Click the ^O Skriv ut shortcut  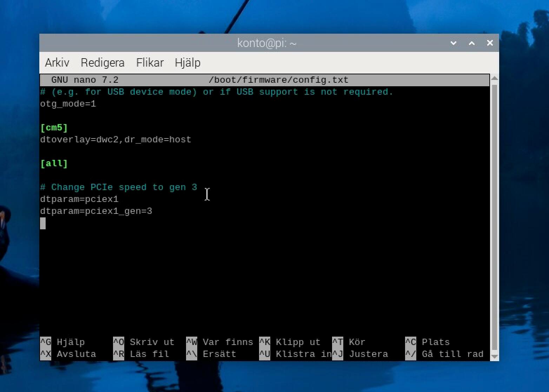point(144,342)
